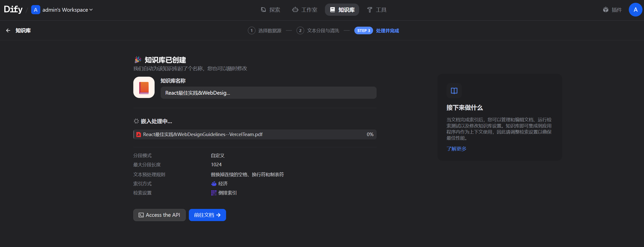This screenshot has width=644, height=247.
Task: Open the 工作室 tab
Action: coord(305,10)
